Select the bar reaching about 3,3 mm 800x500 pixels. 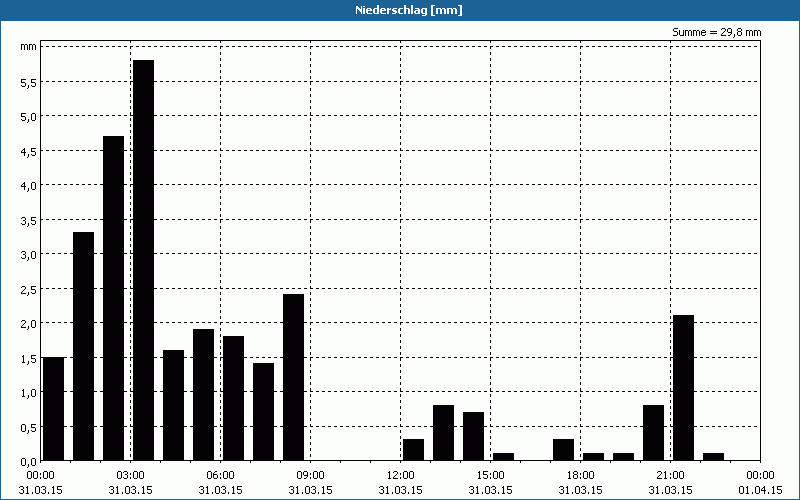pyautogui.click(x=83, y=346)
